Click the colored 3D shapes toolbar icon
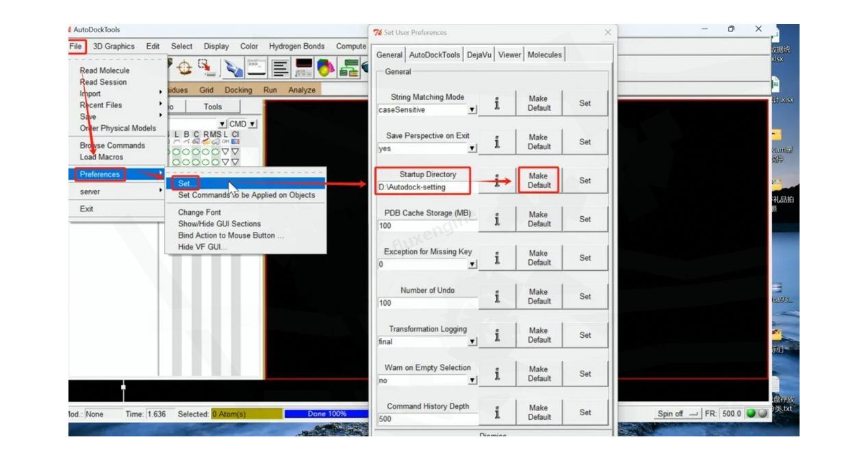This screenshot has height=461, width=868. point(326,68)
